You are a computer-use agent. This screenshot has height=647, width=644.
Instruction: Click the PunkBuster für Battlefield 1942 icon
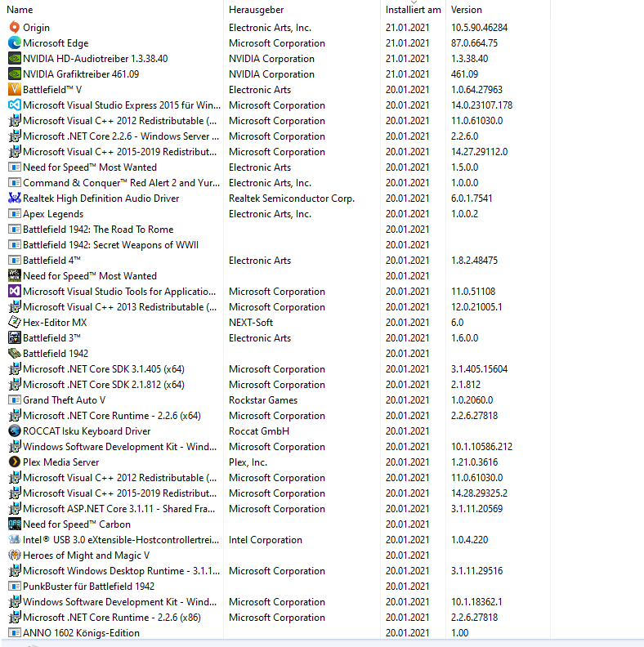pyautogui.click(x=15, y=587)
